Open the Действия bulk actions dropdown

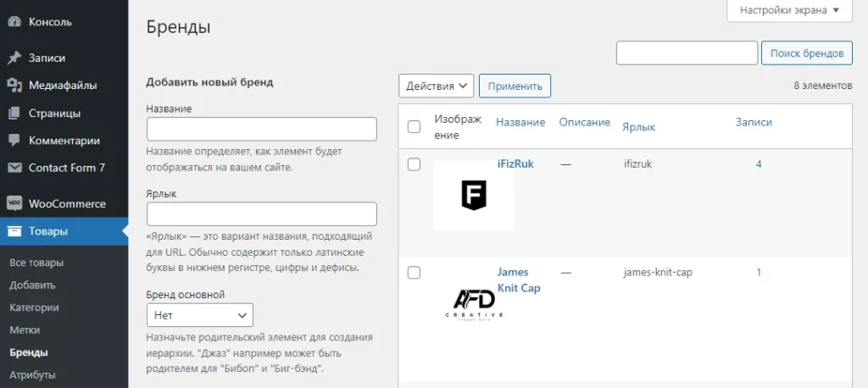pyautogui.click(x=437, y=86)
